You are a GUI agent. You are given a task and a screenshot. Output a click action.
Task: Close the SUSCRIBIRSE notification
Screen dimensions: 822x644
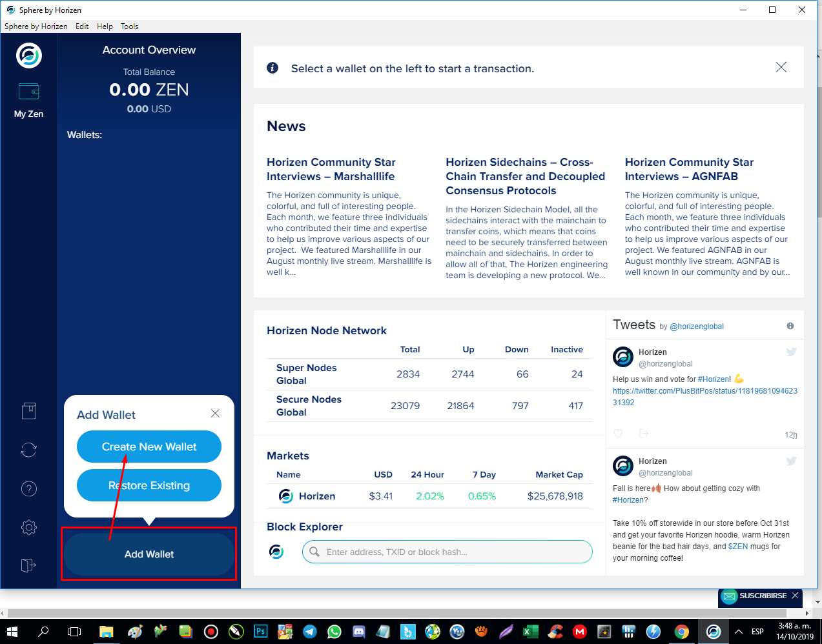click(x=795, y=596)
